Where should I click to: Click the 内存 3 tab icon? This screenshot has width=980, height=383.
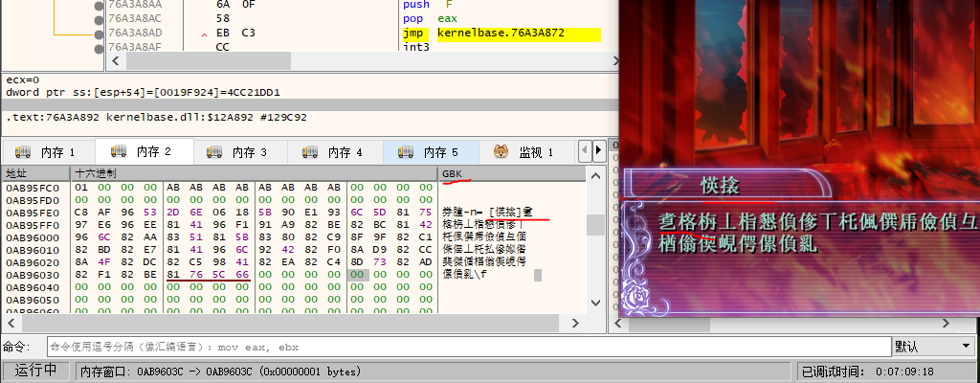pos(214,151)
